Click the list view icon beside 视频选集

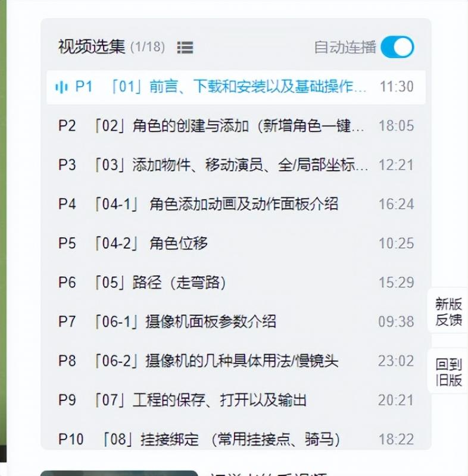point(185,48)
